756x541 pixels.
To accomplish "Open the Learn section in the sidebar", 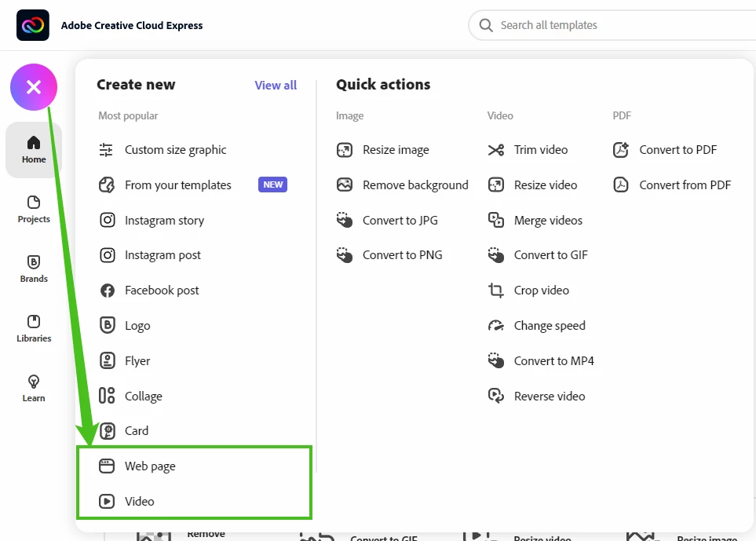I will point(34,389).
